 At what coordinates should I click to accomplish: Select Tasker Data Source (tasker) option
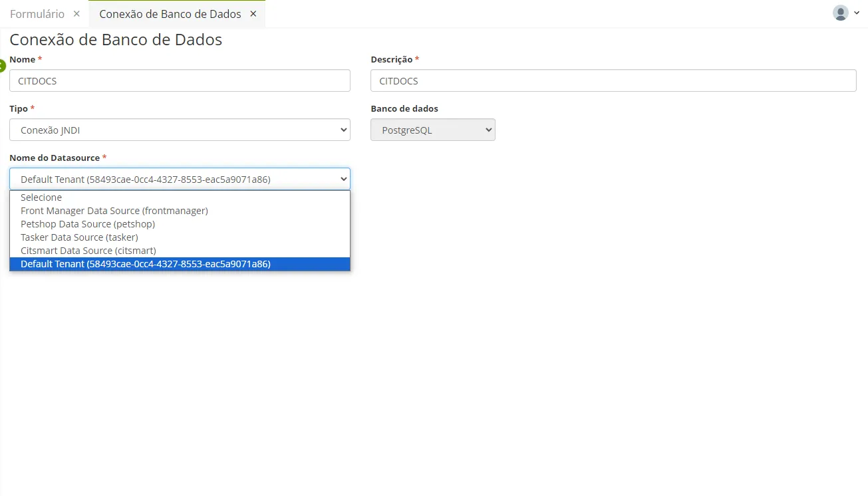(x=180, y=237)
